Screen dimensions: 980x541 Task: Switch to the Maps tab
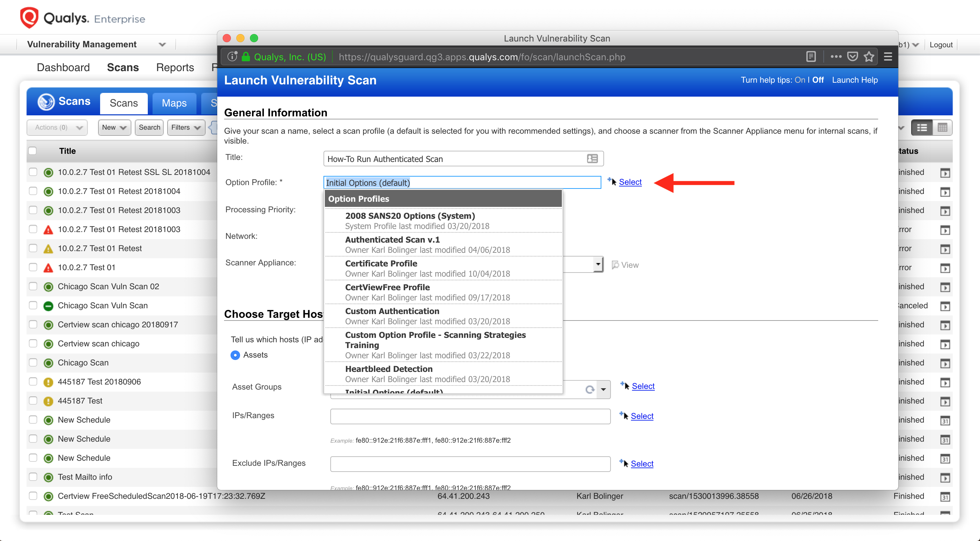174,103
